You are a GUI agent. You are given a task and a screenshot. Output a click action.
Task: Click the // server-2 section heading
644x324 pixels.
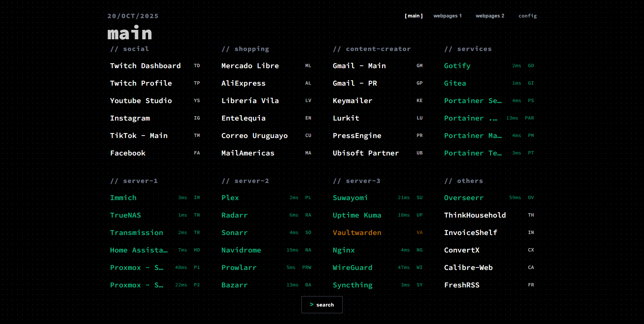click(245, 181)
